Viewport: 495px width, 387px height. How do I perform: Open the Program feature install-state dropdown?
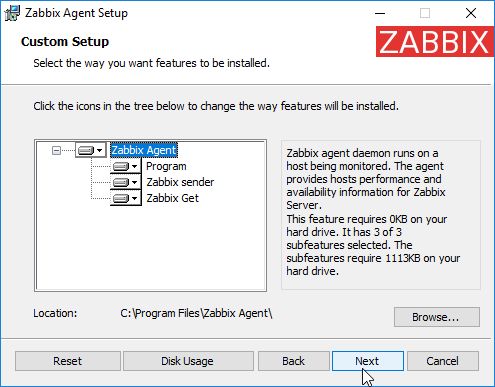pos(126,166)
